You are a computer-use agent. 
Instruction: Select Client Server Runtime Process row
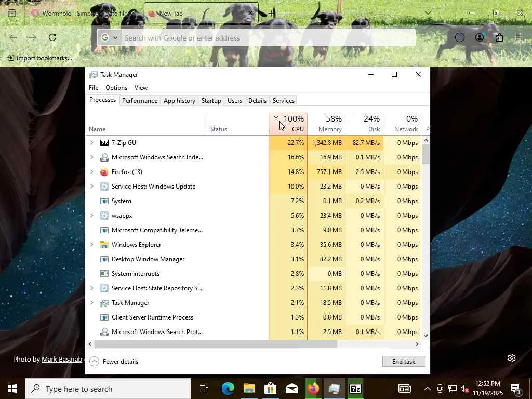pos(254,317)
